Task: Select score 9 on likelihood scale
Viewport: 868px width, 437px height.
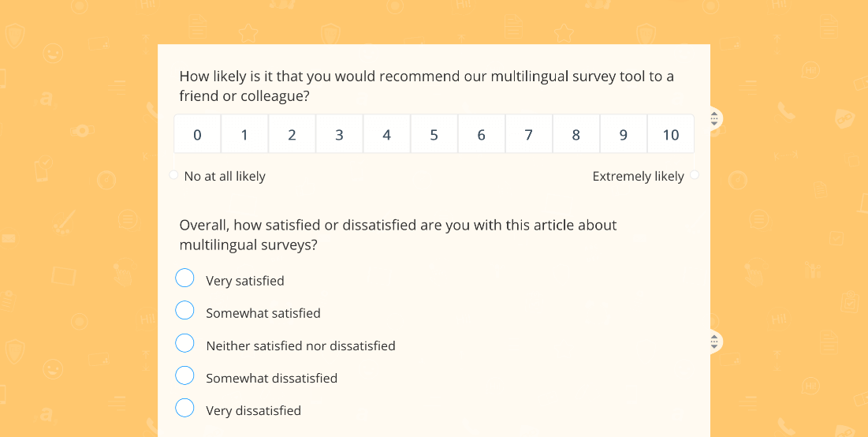Action: [624, 134]
